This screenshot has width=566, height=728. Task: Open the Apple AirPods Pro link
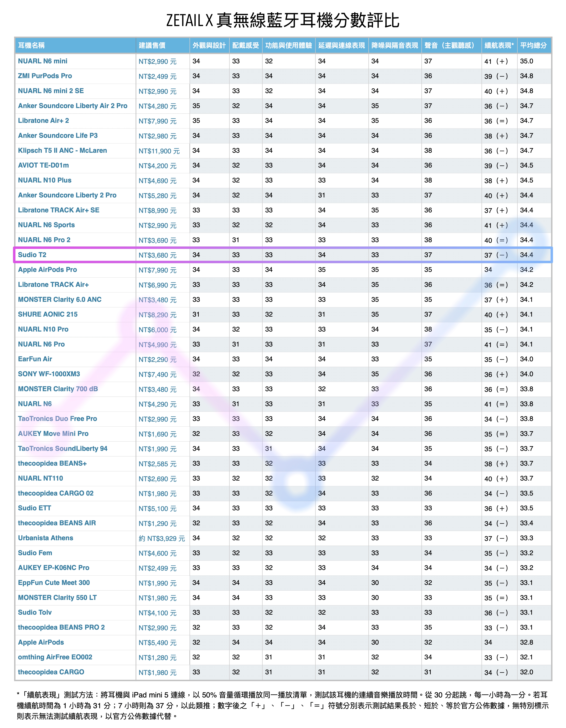click(x=47, y=270)
